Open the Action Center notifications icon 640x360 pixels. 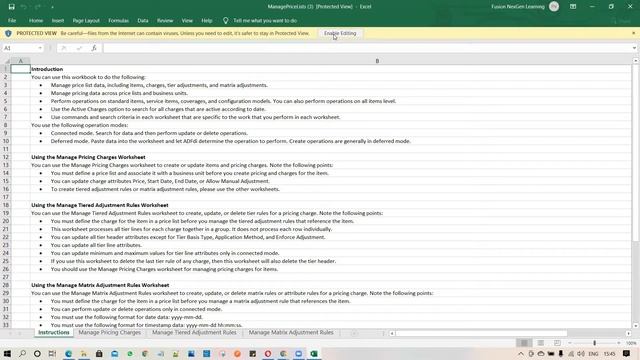tap(627, 353)
